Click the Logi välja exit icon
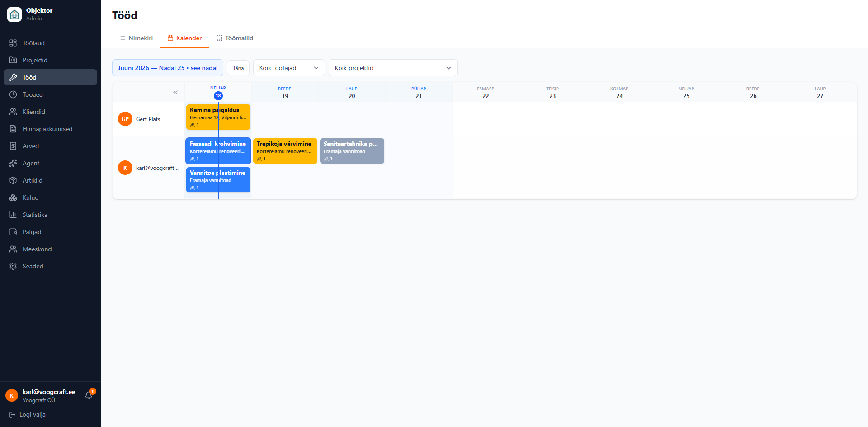Viewport: 868px width, 427px height. point(13,414)
